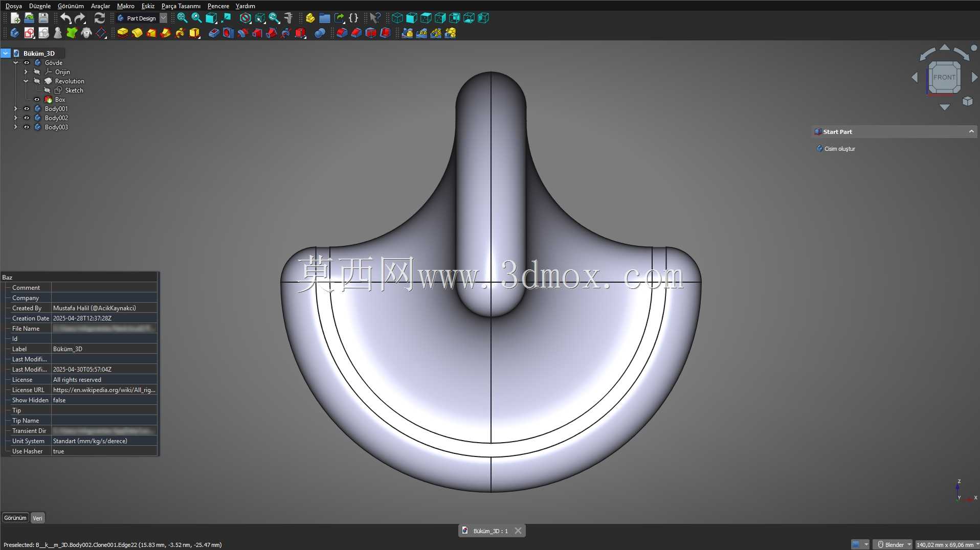Create a new Part container
Image resolution: width=980 pixels, height=550 pixels.
(x=310, y=18)
